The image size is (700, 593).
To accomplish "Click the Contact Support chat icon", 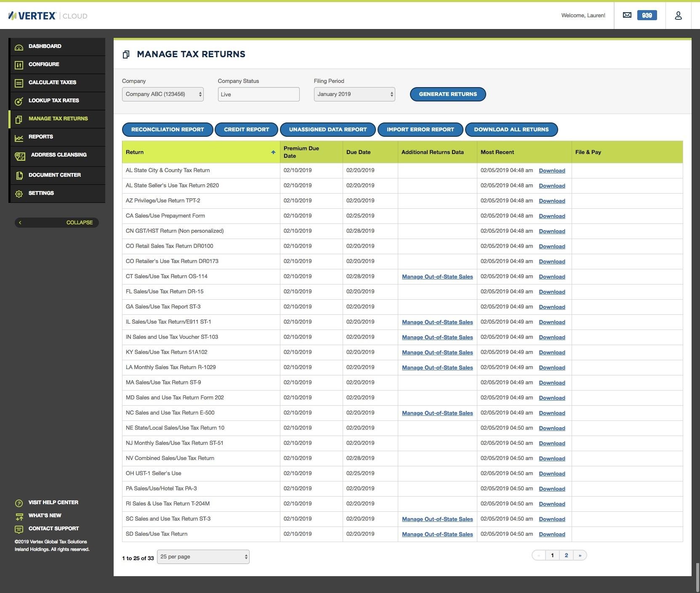I will click(x=19, y=529).
